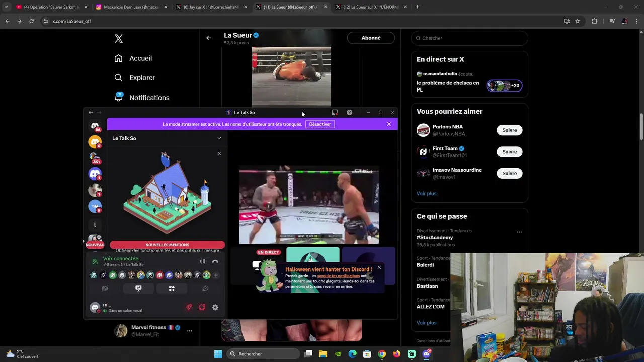Go back arrow on La Sueur profile
Image resolution: width=644 pixels, height=362 pixels.
[208, 38]
